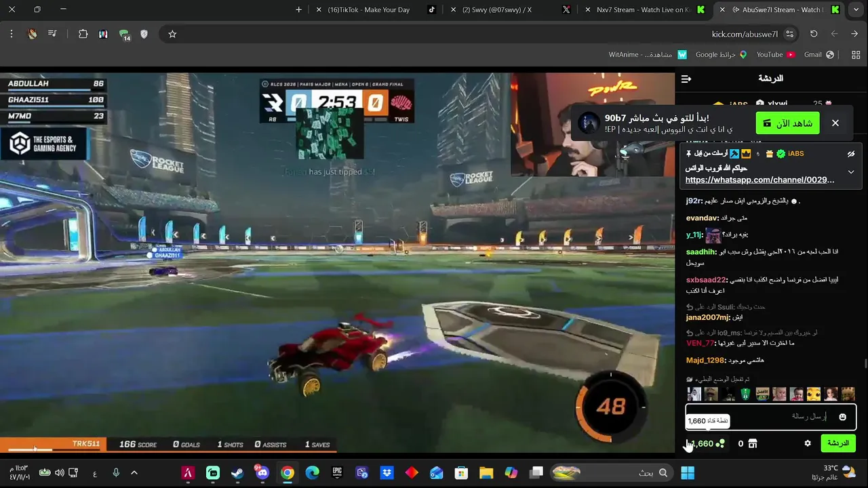Switch to the Nxv7 Stream Kick tab
The width and height of the screenshot is (868, 488).
tap(643, 9)
